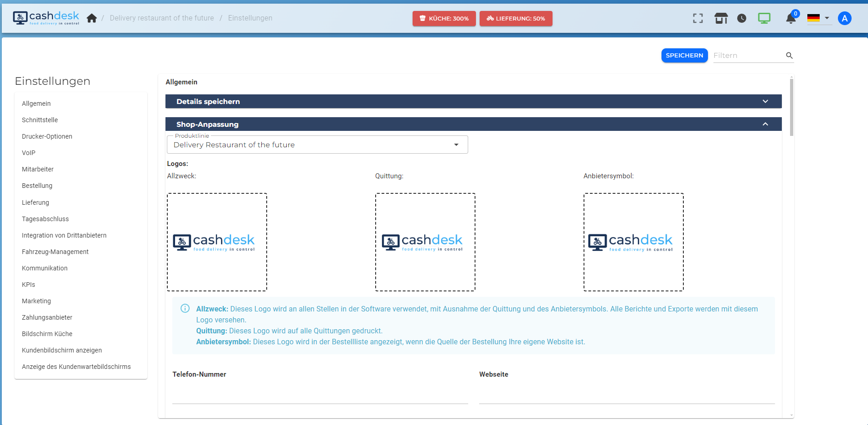Open the Produktlinie dropdown
This screenshot has width=868, height=425.
click(317, 145)
